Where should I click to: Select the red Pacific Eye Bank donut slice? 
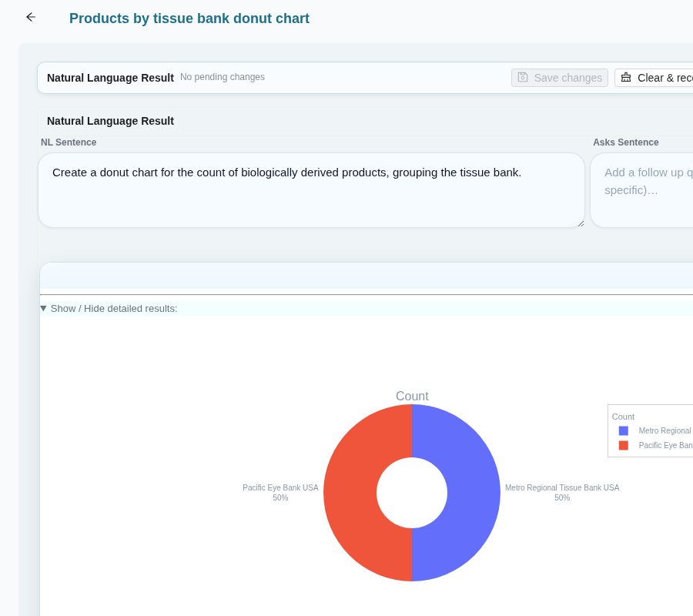pyautogui.click(x=350, y=493)
